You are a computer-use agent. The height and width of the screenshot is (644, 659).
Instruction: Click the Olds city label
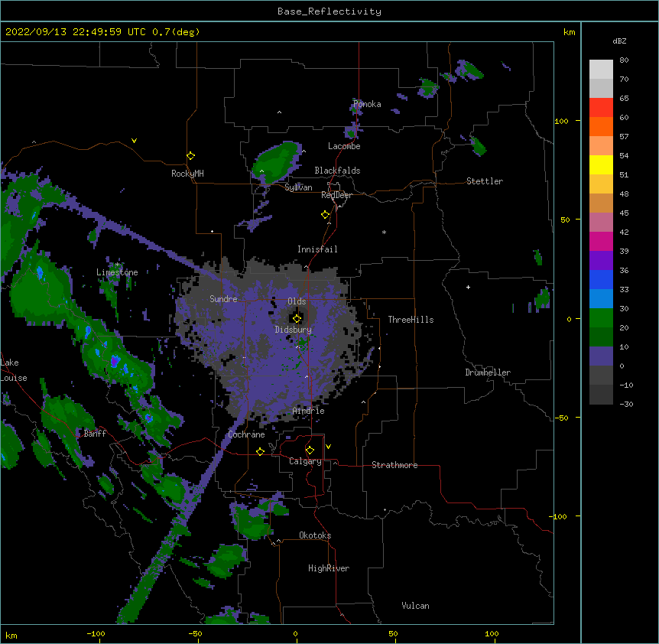coord(297,301)
